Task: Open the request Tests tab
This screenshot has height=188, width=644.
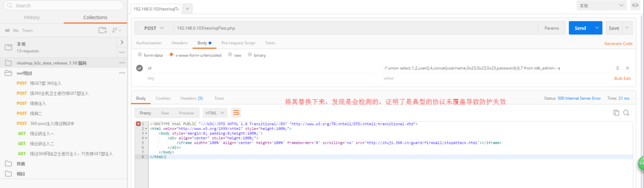Action: click(x=270, y=43)
